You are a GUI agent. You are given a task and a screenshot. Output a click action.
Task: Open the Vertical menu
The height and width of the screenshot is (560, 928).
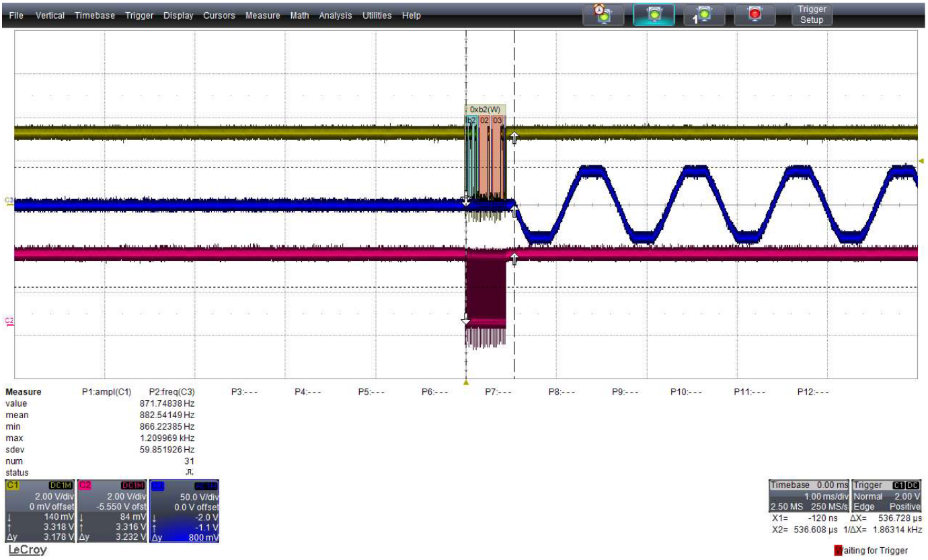pyautogui.click(x=50, y=15)
